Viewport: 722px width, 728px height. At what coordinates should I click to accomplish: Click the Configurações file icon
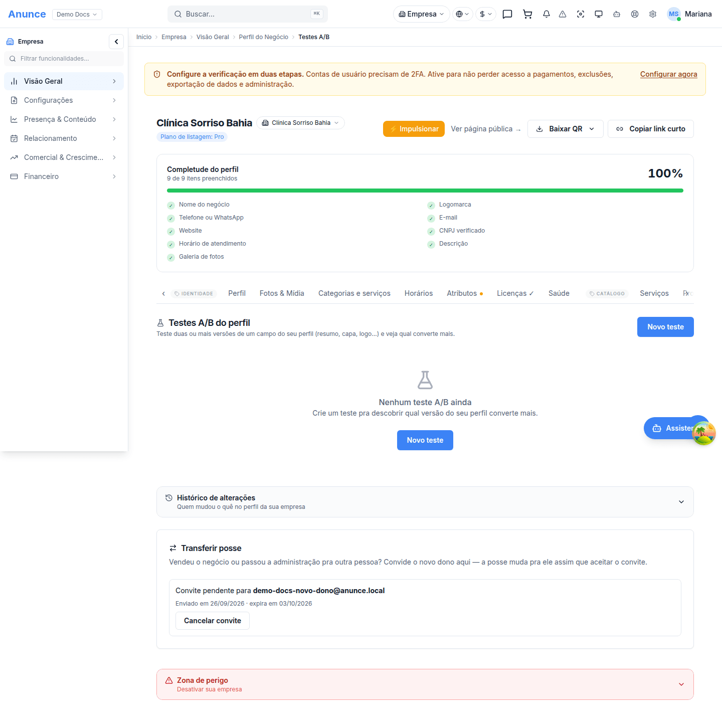click(x=14, y=100)
